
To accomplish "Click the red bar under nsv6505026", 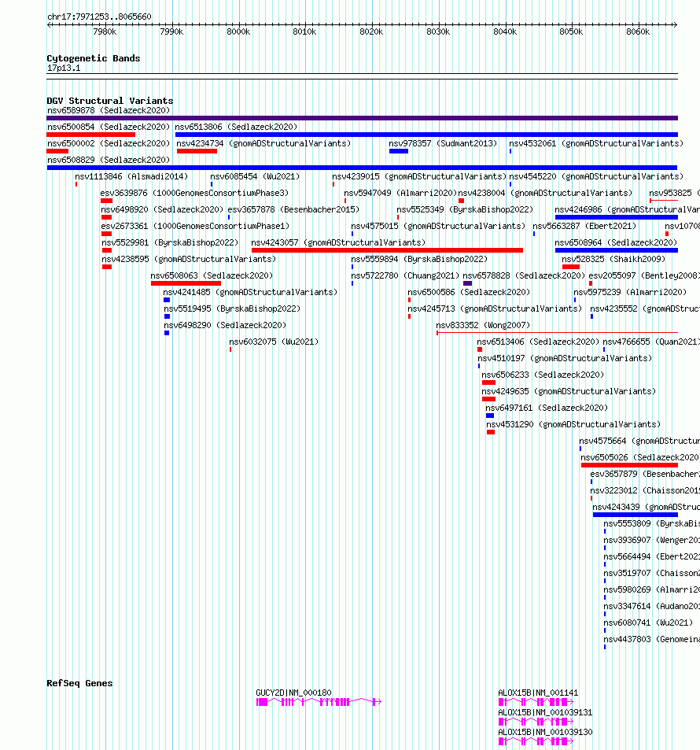I will pyautogui.click(x=629, y=465).
